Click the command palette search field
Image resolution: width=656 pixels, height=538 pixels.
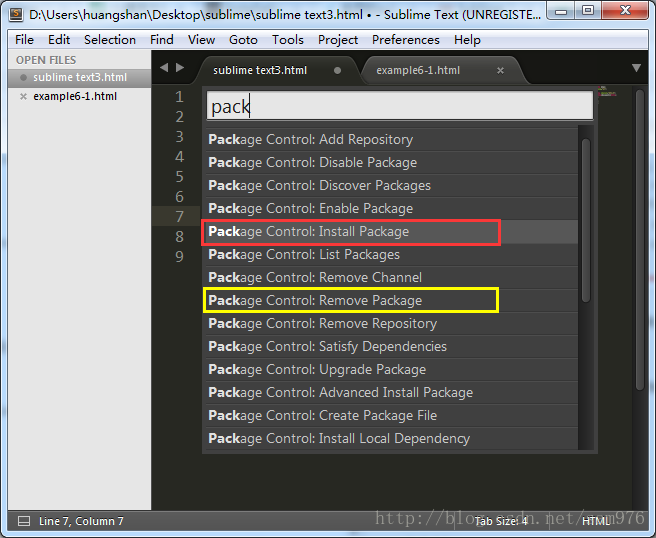click(400, 106)
